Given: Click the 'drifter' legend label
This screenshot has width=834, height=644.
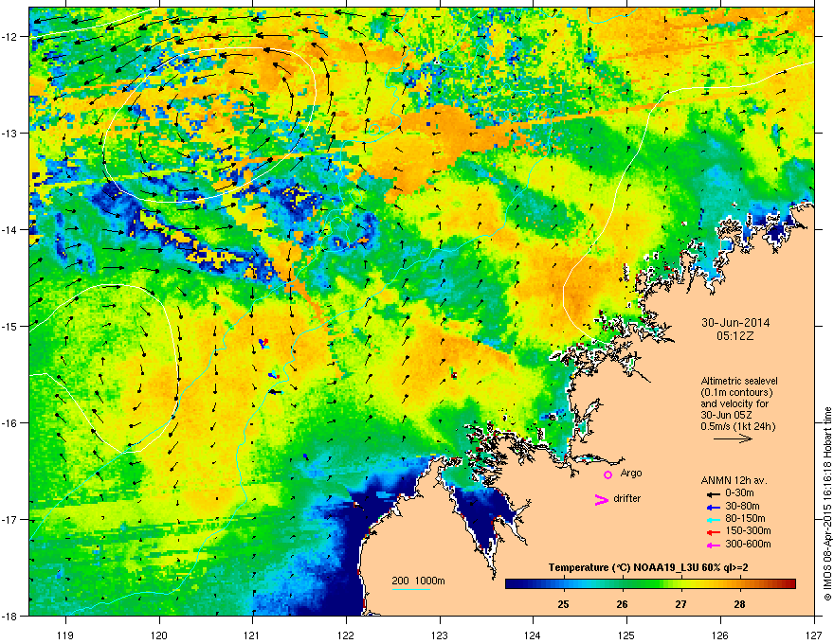Looking at the screenshot, I should click(627, 498).
